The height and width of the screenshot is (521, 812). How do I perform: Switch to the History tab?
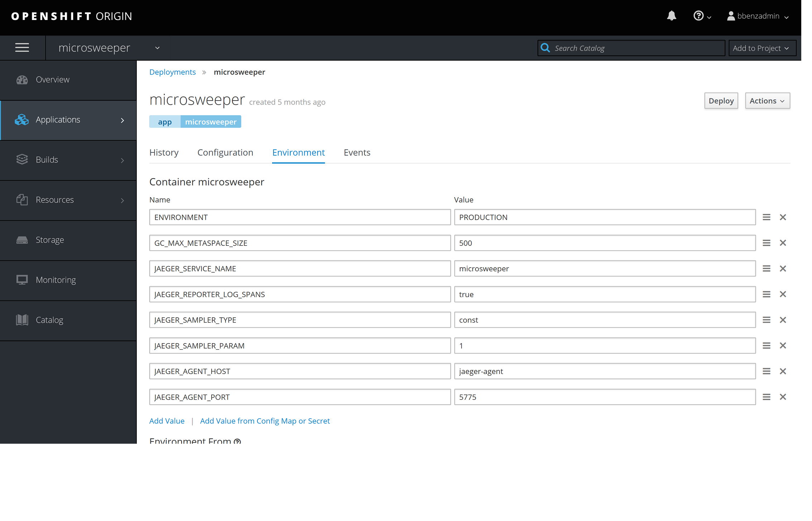(x=164, y=152)
